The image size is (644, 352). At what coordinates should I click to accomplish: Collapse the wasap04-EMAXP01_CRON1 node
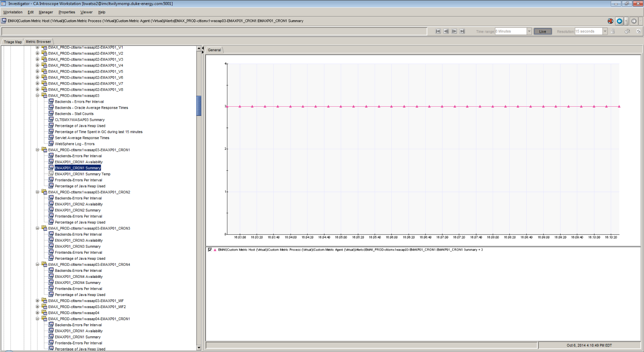37,319
